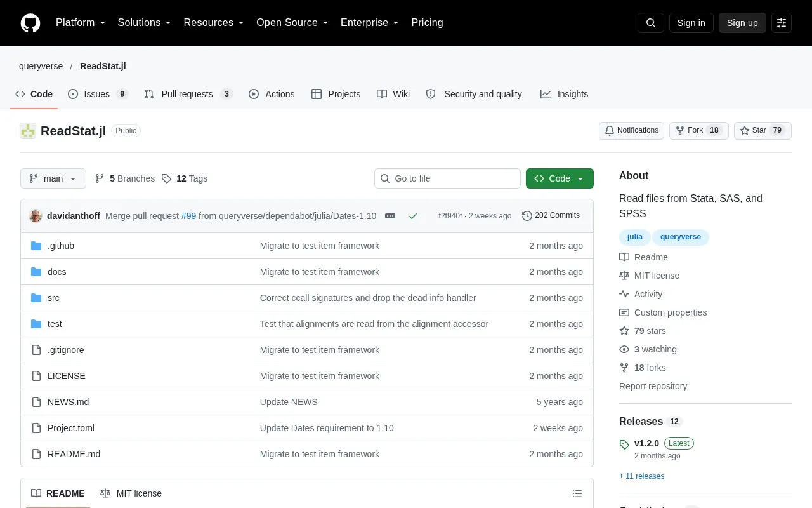Image resolution: width=812 pixels, height=508 pixels.
Task: Open the test folder
Action: [x=55, y=324]
